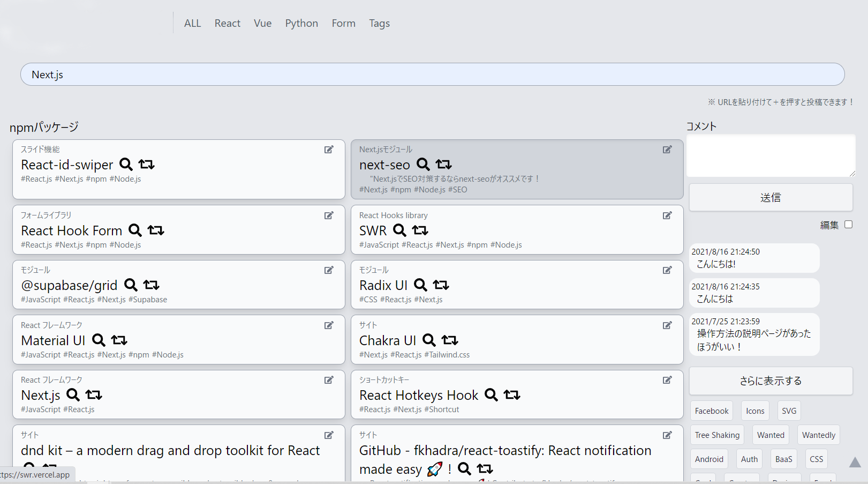Open the Form tab
The width and height of the screenshot is (868, 484).
coord(343,23)
